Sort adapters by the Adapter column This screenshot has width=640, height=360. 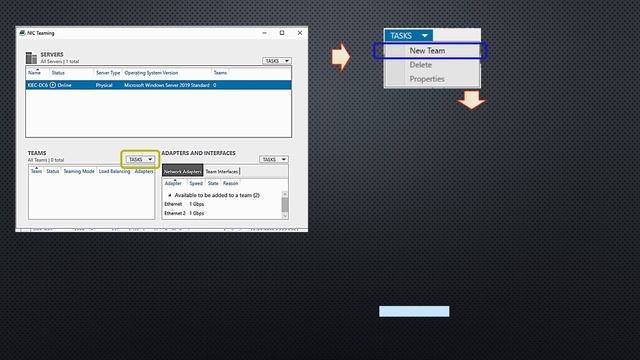(x=173, y=183)
